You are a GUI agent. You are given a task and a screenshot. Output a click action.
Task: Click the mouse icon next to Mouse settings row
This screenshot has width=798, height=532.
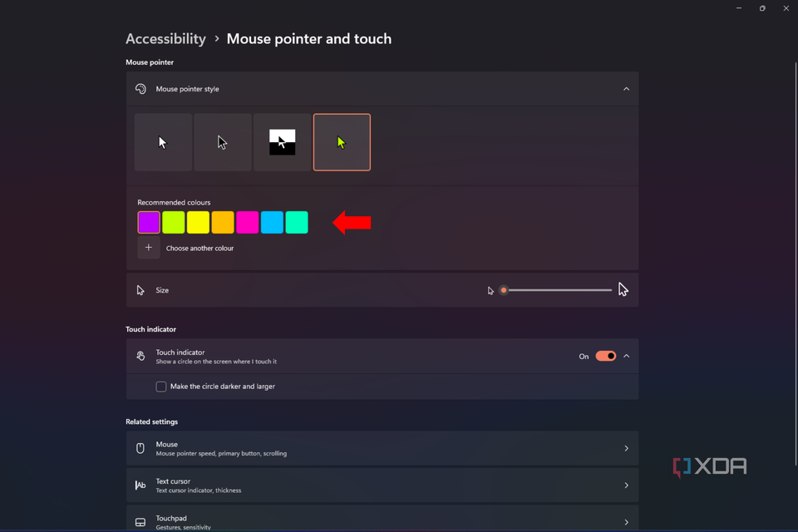click(140, 448)
